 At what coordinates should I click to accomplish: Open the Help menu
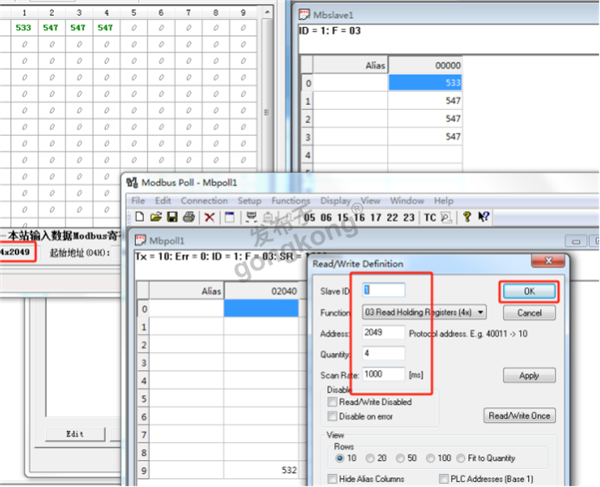pos(443,200)
